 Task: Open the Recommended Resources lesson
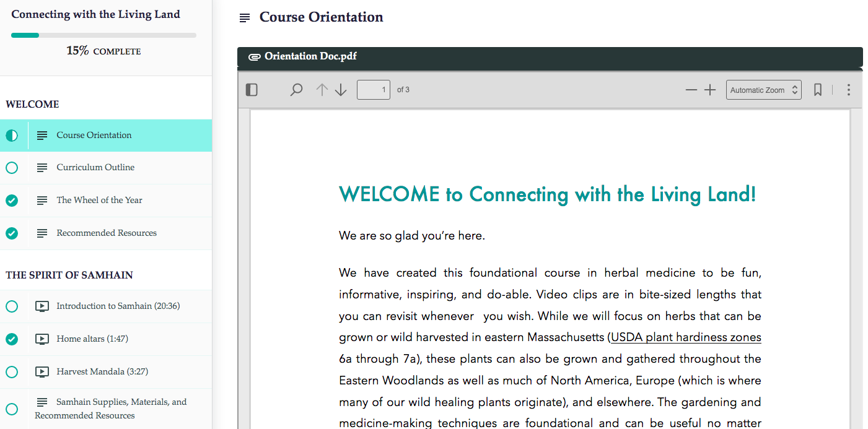point(106,233)
